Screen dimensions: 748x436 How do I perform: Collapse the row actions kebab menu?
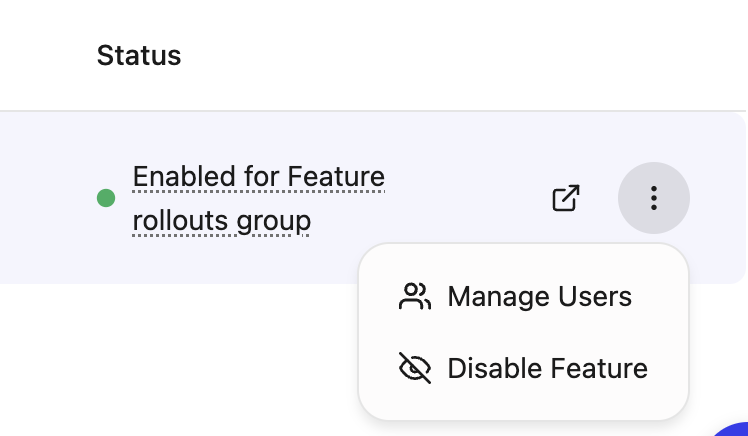tap(654, 198)
